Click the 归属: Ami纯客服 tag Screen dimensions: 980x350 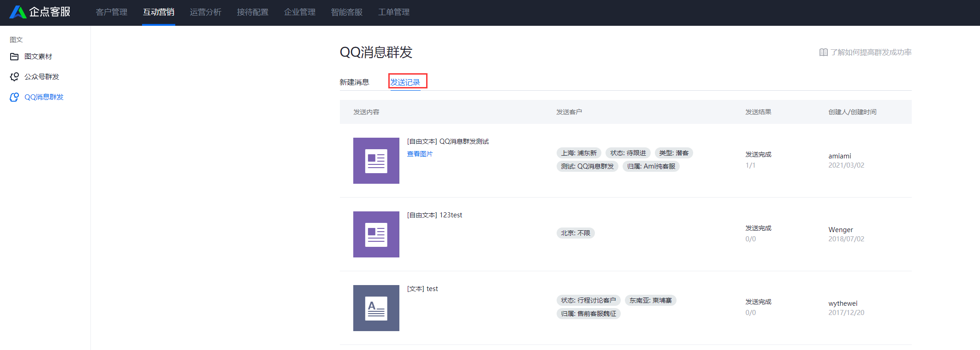tap(651, 166)
